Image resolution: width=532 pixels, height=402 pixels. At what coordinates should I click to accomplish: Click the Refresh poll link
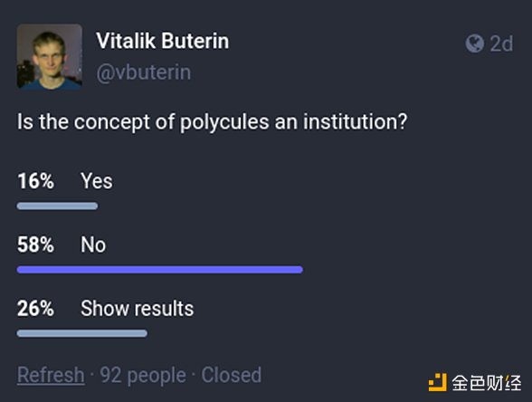tap(51, 375)
